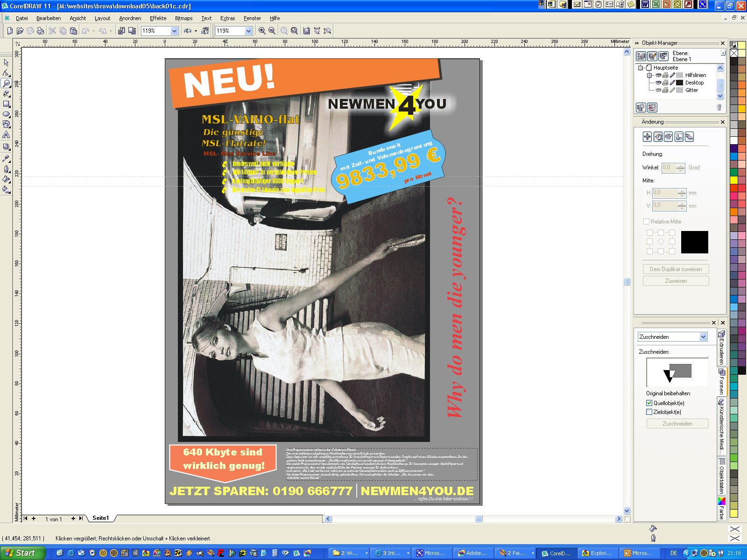747x560 pixels.
Task: Select the Scale and Mirror transformation icon
Action: click(x=668, y=136)
